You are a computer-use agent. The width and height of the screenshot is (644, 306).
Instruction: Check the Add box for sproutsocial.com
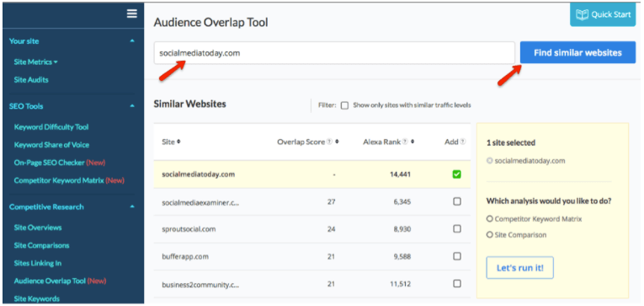click(457, 228)
